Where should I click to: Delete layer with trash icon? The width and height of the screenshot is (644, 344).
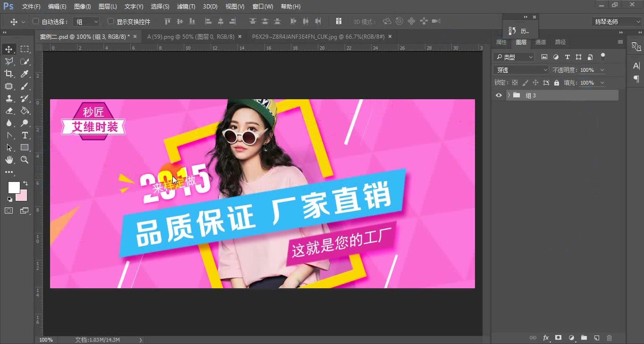click(610, 338)
